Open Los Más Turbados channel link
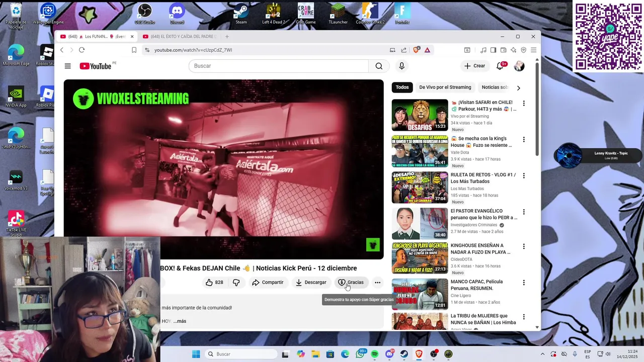 point(467,189)
